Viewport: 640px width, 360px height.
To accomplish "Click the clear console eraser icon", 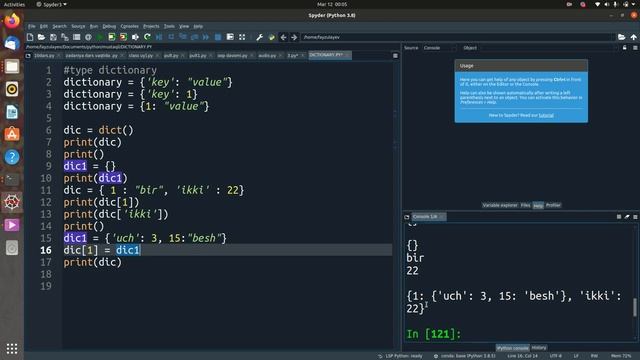I will click(627, 217).
